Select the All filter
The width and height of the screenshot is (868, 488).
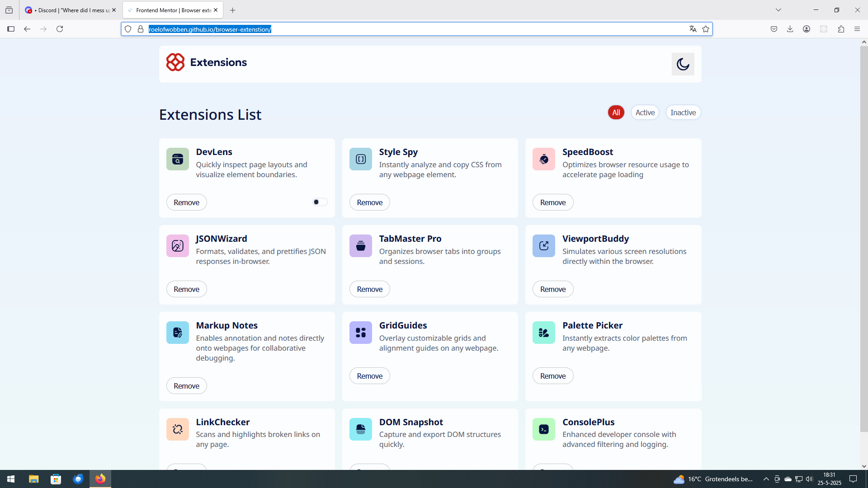coord(616,113)
